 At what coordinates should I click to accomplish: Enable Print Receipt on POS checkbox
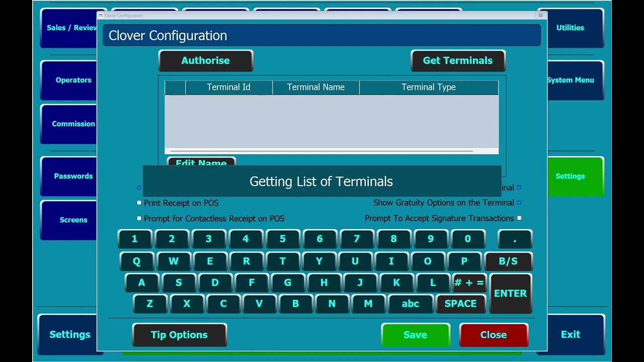[x=139, y=203]
